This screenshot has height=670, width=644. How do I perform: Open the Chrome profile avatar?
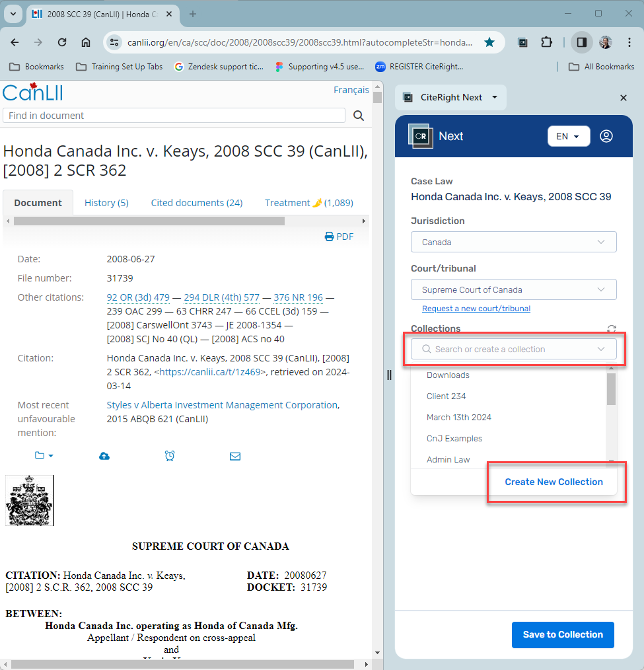[606, 42]
